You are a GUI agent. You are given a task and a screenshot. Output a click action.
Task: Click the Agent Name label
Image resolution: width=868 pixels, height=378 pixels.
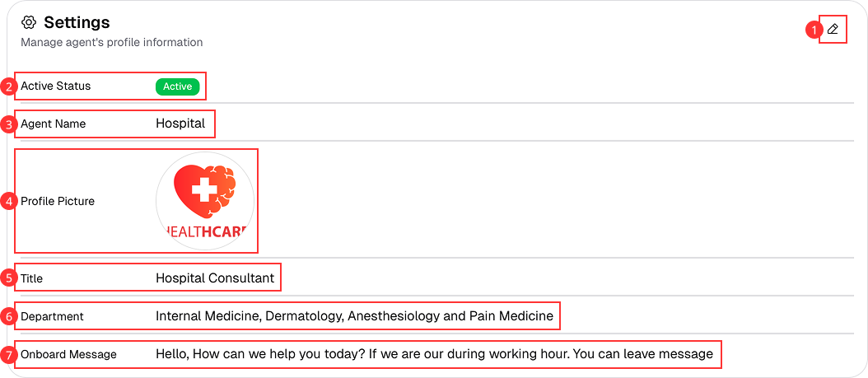(54, 124)
